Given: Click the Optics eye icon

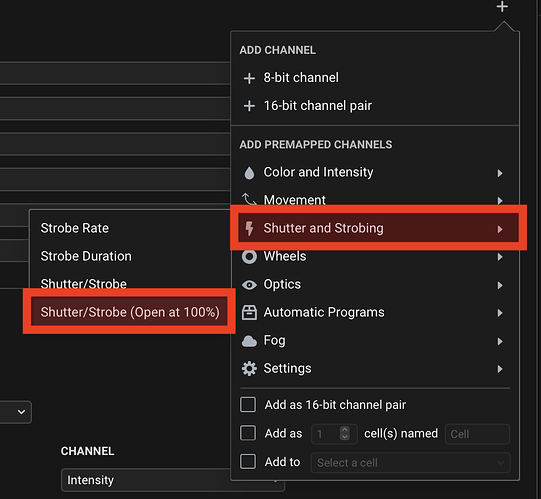Looking at the screenshot, I should 249,285.
